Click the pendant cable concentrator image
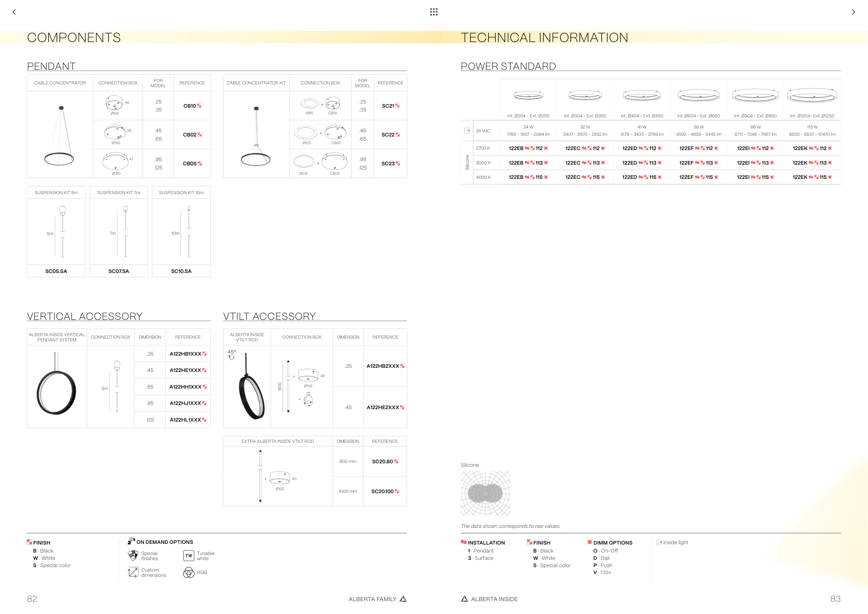Viewport: 868px width, 614px height. [x=60, y=135]
